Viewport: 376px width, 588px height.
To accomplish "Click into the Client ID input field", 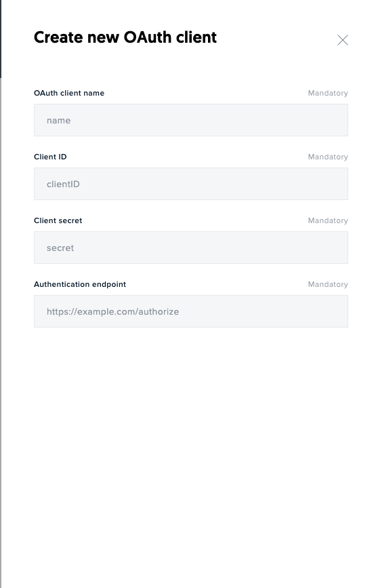I will [x=191, y=184].
